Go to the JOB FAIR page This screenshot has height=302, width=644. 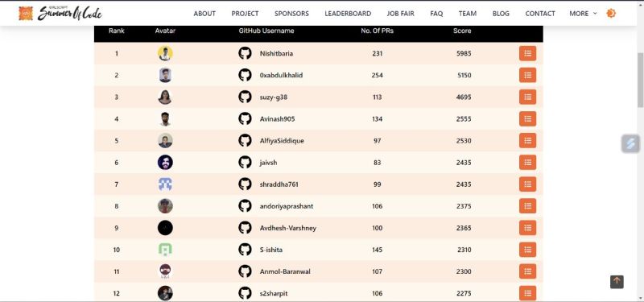pos(400,14)
